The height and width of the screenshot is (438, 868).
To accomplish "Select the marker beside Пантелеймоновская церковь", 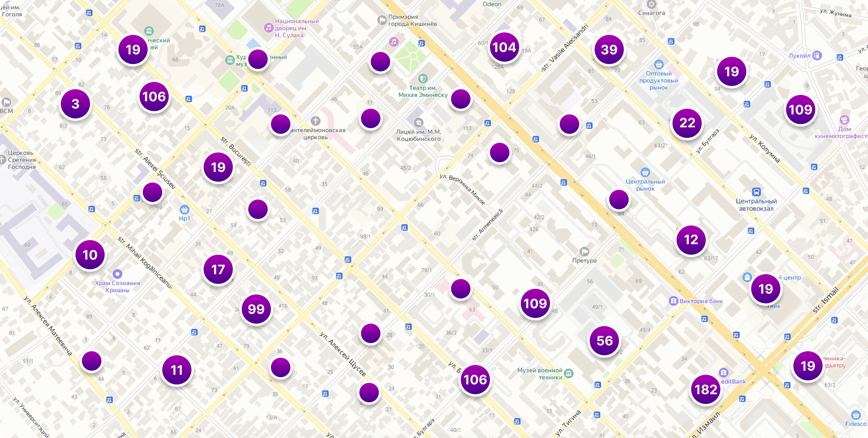I will click(281, 124).
